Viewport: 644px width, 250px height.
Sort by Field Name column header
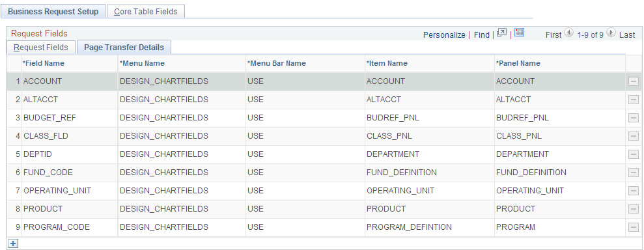tap(43, 63)
